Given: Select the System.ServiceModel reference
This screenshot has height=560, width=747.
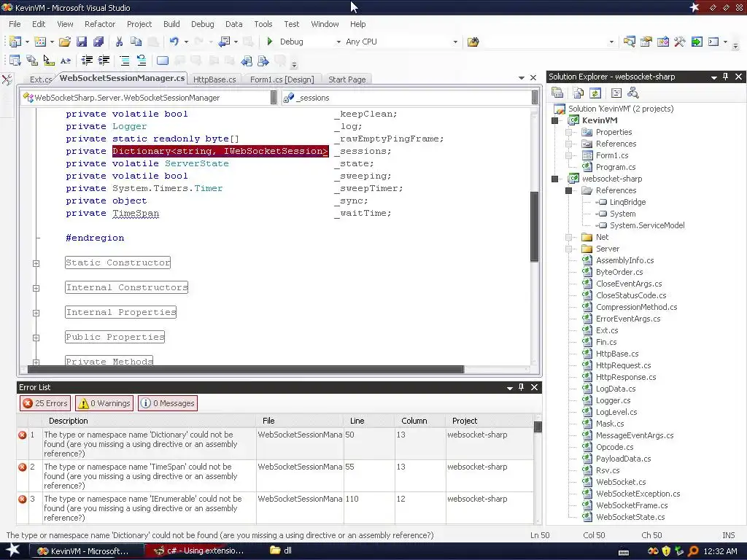Looking at the screenshot, I should coord(646,225).
